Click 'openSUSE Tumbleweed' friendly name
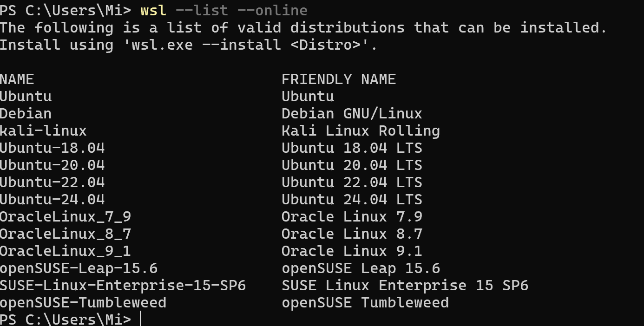The image size is (644, 326). coord(365,303)
